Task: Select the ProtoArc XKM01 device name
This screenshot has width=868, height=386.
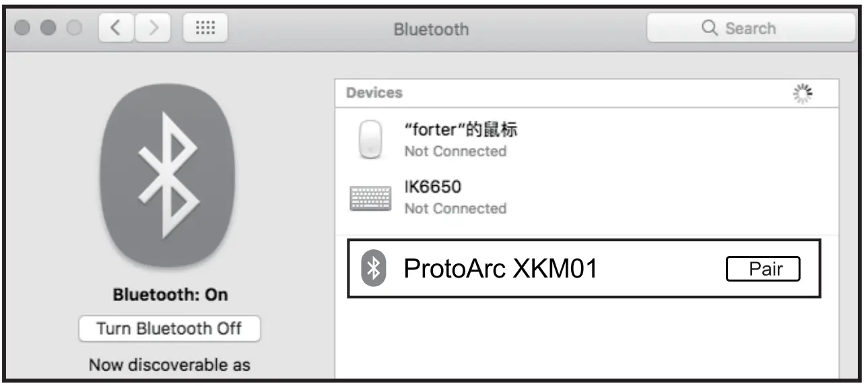Action: [x=500, y=269]
